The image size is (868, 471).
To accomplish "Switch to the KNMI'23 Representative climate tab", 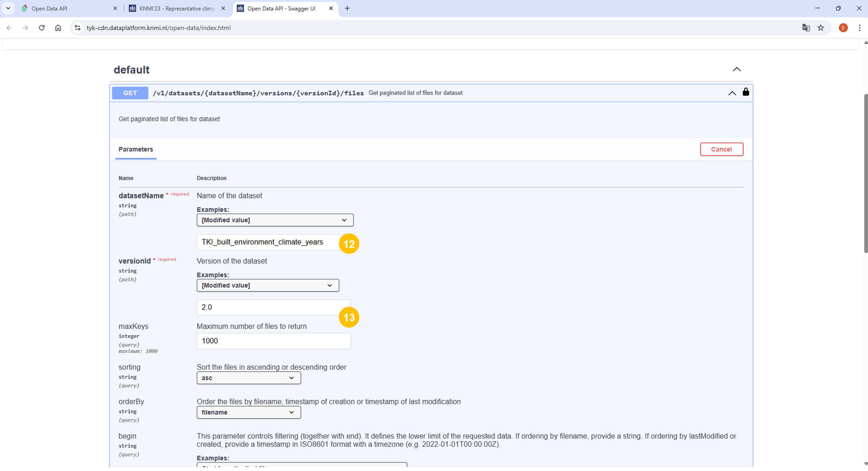I will [x=177, y=9].
